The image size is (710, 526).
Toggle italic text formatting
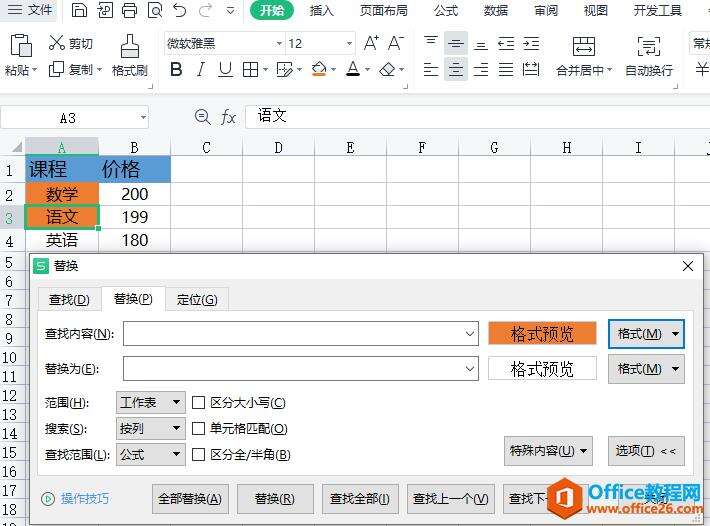tap(201, 69)
